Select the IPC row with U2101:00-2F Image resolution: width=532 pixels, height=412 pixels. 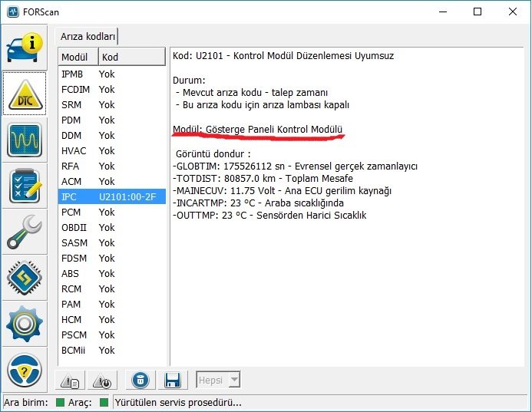(111, 196)
